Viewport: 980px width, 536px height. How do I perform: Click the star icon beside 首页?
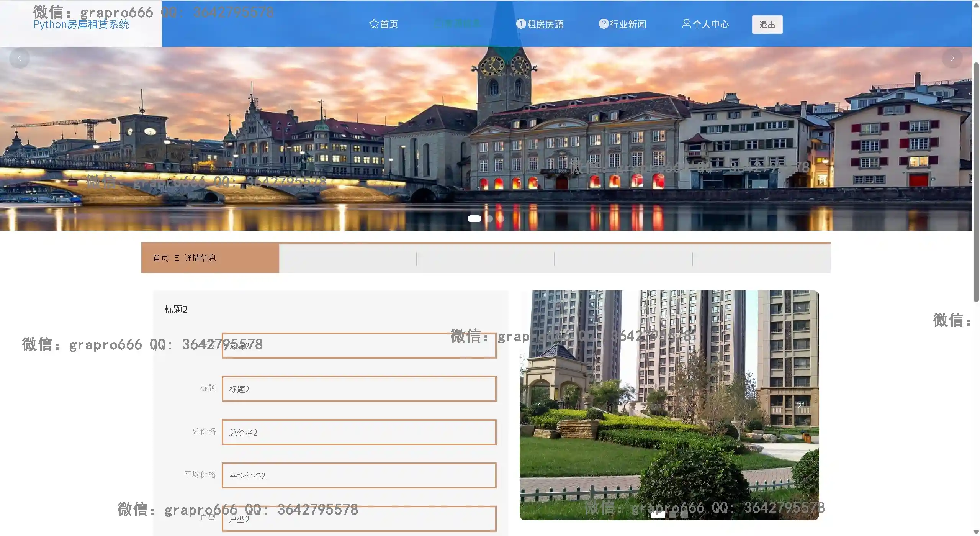pos(374,24)
